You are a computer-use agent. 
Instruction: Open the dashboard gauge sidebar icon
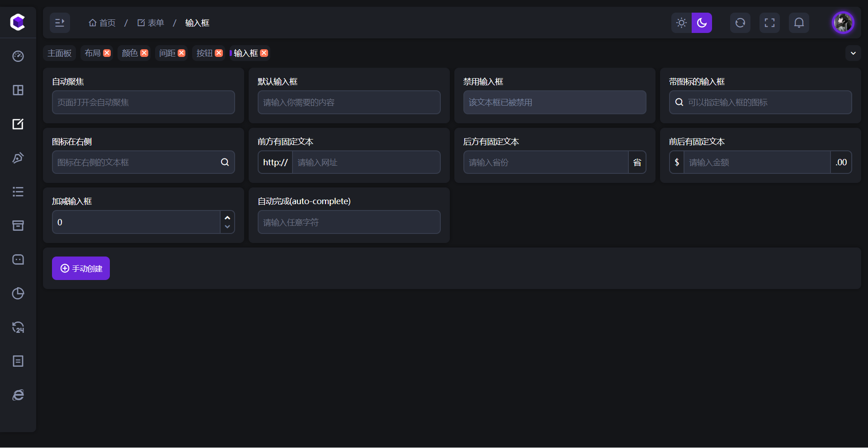(18, 56)
